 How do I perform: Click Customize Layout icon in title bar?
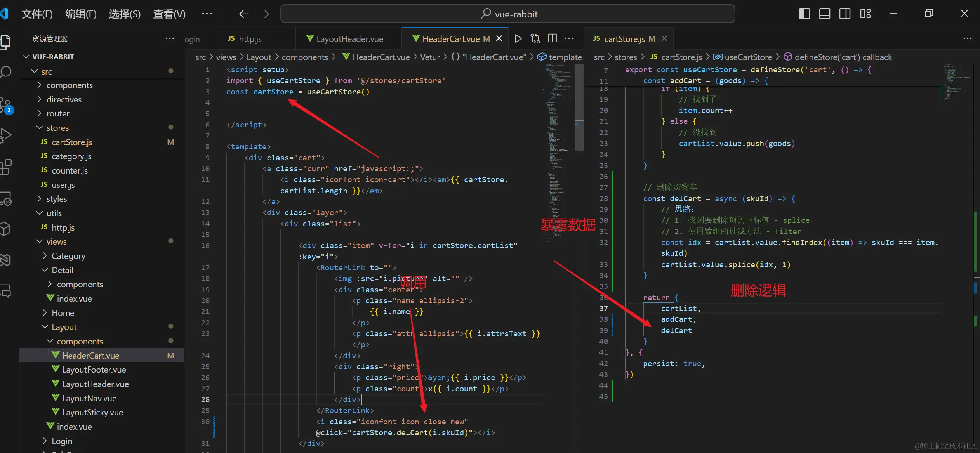click(x=865, y=14)
